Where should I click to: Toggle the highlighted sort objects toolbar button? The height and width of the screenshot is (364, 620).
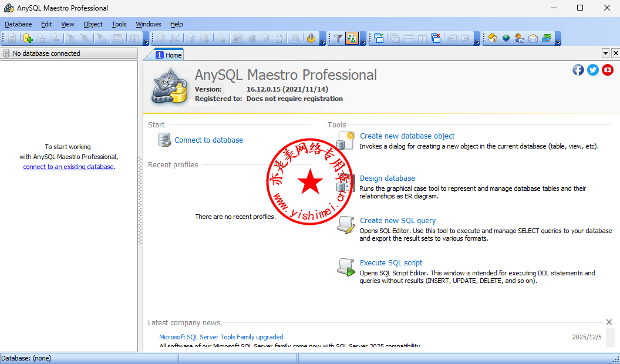(352, 38)
